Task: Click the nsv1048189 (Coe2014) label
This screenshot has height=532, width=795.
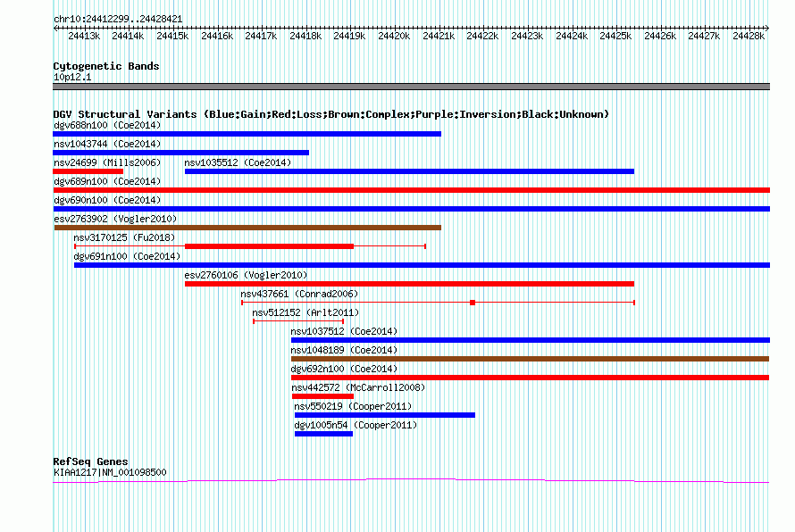Action: click(x=344, y=350)
